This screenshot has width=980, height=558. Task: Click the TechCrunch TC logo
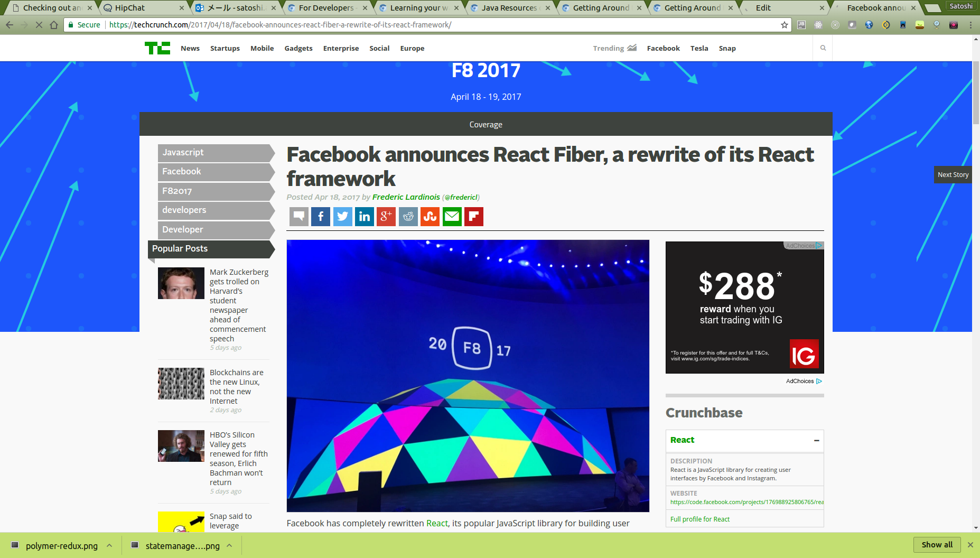click(x=157, y=48)
